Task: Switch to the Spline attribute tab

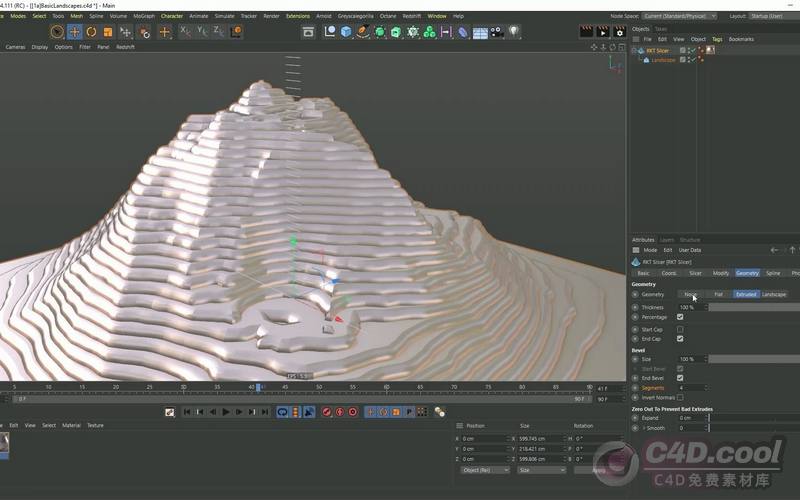Action: coord(773,273)
